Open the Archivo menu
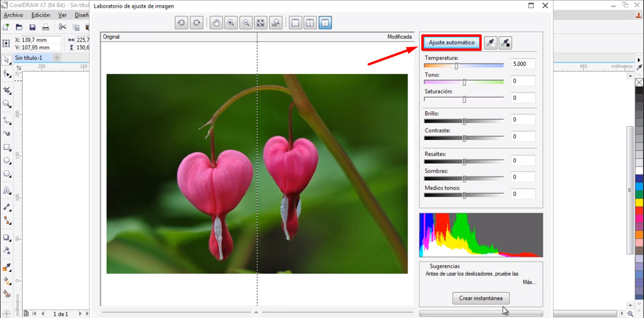The height and width of the screenshot is (318, 644). (x=13, y=15)
